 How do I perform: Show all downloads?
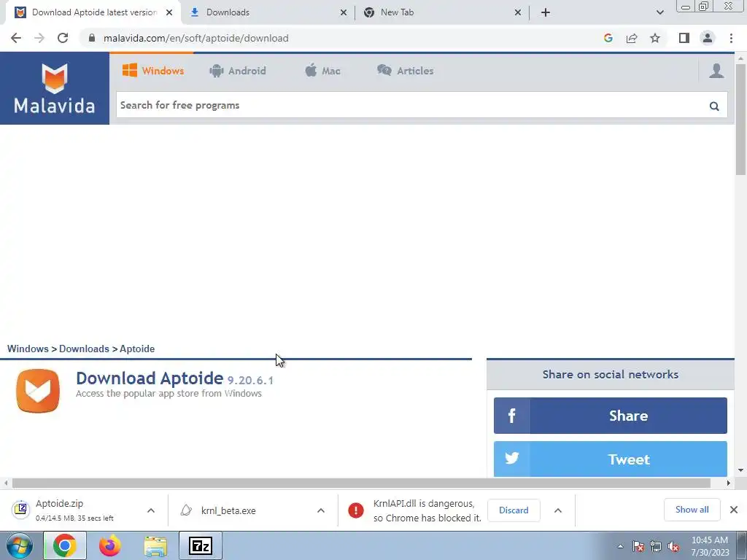click(x=692, y=510)
